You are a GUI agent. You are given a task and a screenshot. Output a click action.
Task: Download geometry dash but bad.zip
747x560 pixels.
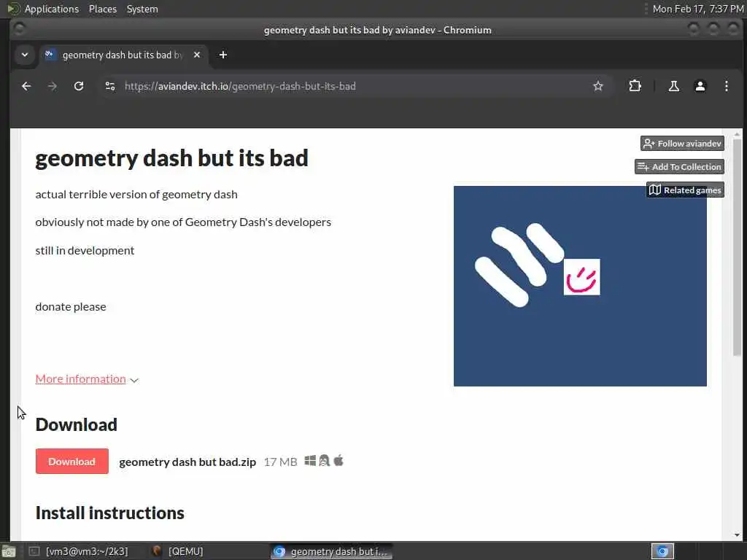point(72,462)
